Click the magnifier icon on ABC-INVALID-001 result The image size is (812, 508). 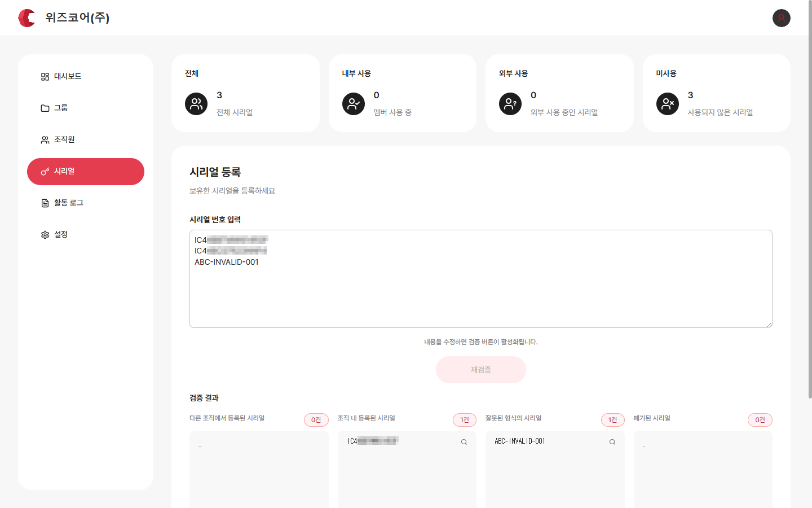click(612, 442)
